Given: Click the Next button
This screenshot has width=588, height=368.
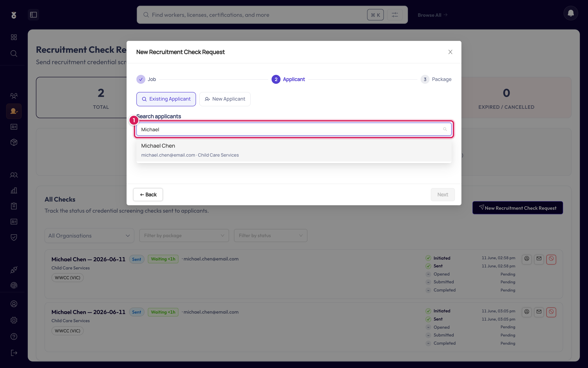Looking at the screenshot, I should coord(442,194).
